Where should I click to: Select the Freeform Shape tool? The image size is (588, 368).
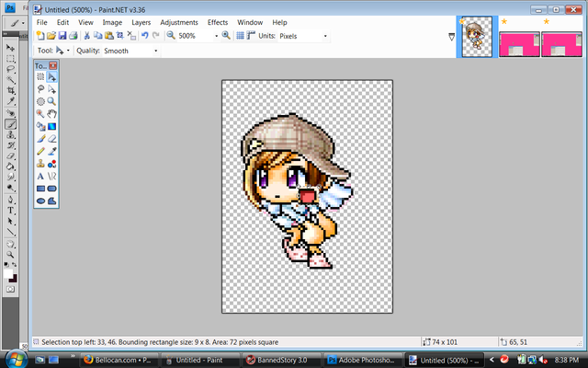[x=51, y=201]
